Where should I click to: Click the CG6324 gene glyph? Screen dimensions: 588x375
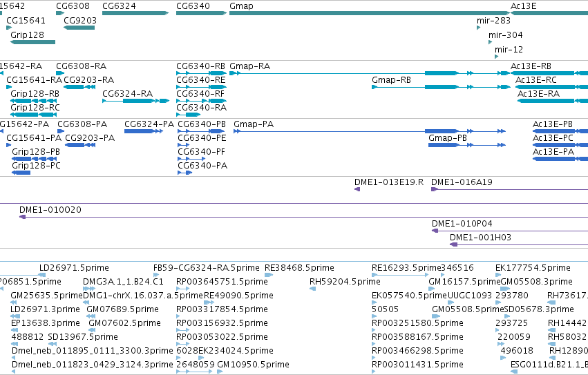(135, 13)
